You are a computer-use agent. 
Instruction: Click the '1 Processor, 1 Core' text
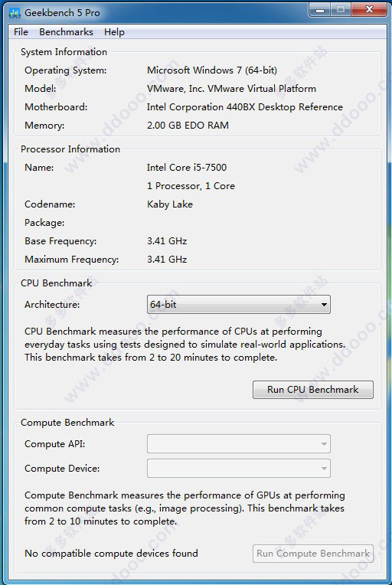[191, 186]
